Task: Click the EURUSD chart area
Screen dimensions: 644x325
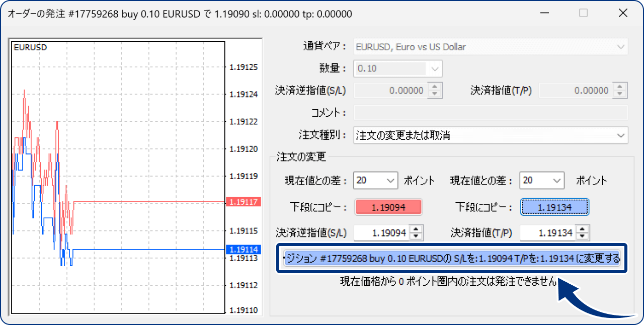Action: tap(116, 176)
